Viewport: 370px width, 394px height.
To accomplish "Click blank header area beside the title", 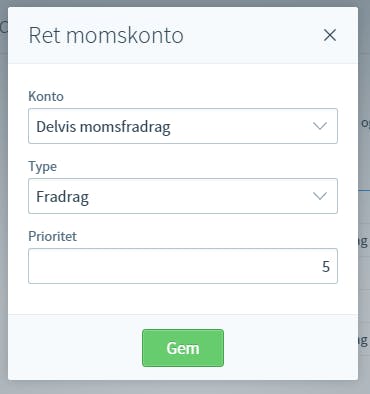I will click(x=253, y=35).
